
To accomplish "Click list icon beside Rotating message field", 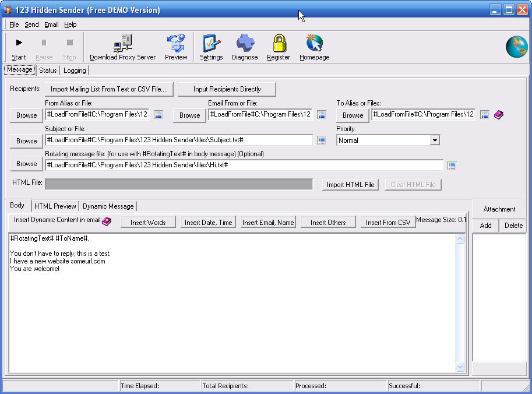I will coord(452,166).
